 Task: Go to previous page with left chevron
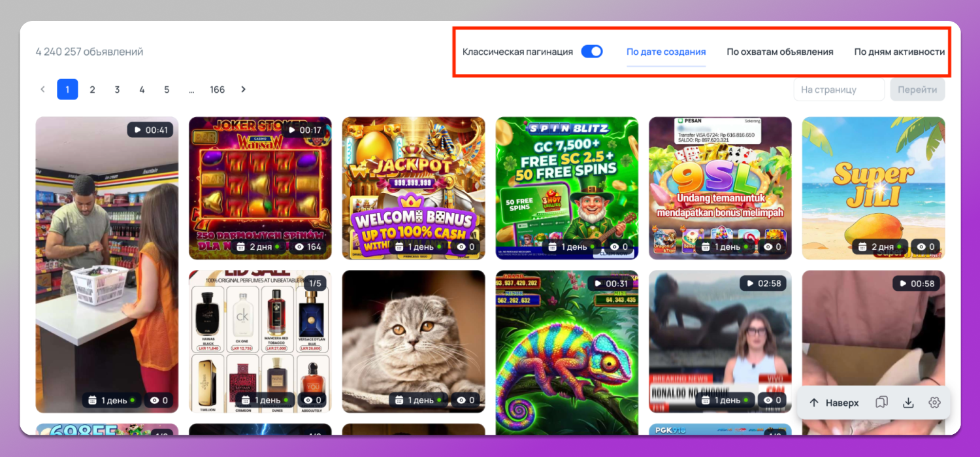tap(43, 90)
